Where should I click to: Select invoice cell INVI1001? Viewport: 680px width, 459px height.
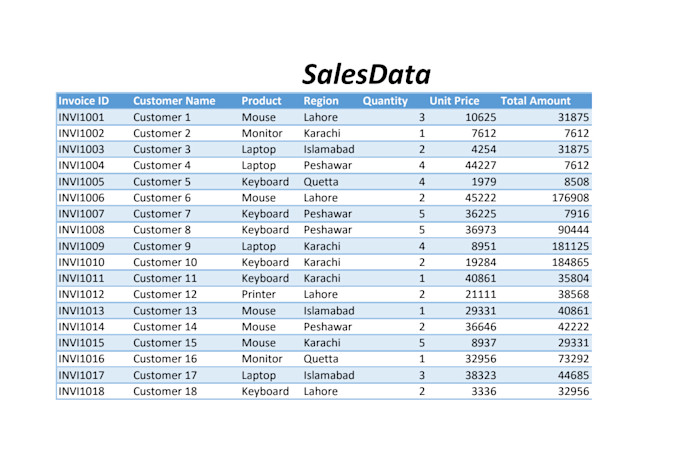(81, 117)
